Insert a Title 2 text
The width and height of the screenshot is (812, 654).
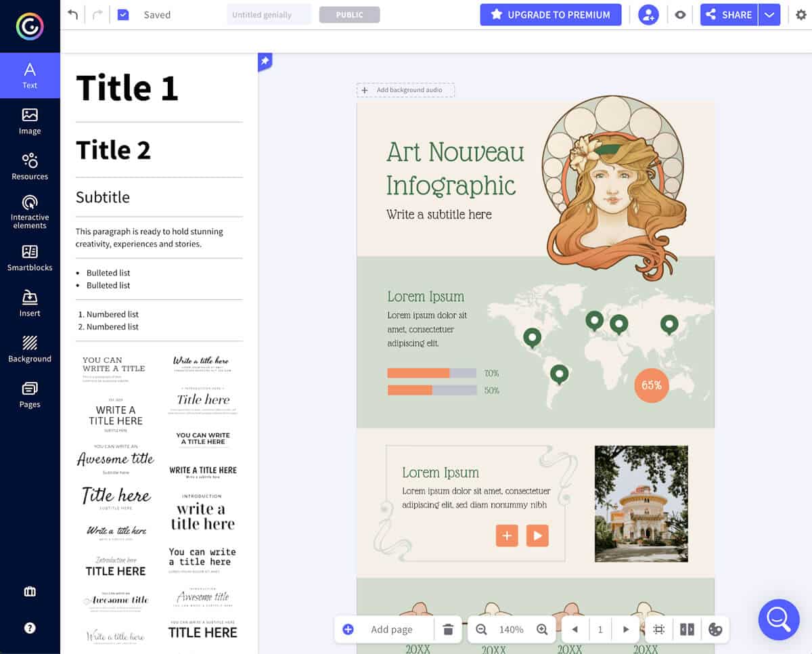click(x=113, y=150)
